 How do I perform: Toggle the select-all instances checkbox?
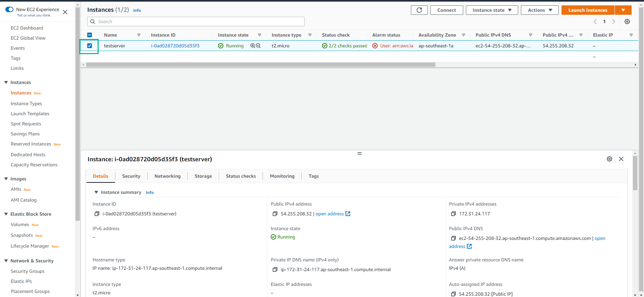pos(90,35)
